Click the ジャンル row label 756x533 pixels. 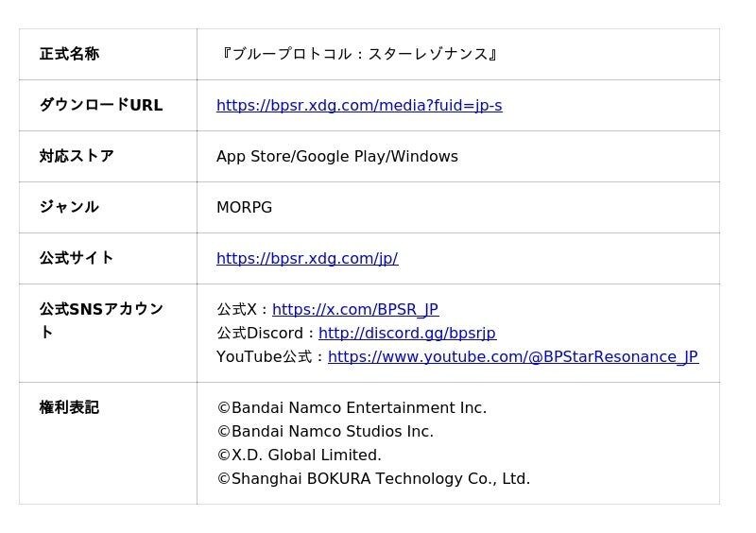[x=69, y=207]
